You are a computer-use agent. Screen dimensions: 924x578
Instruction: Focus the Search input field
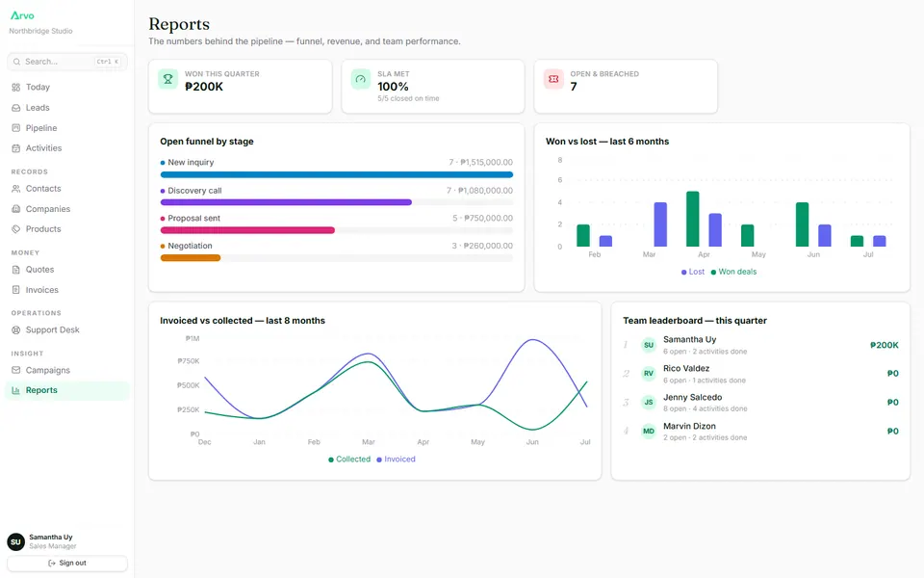point(67,62)
